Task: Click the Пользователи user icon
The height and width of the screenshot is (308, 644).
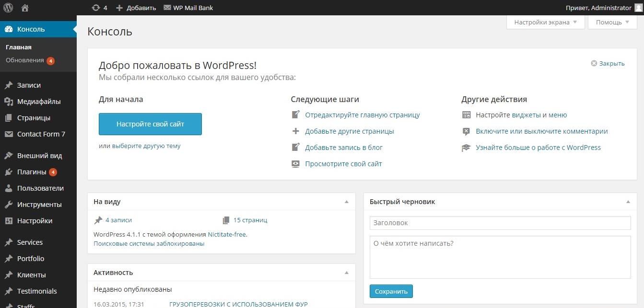Action: [9, 188]
